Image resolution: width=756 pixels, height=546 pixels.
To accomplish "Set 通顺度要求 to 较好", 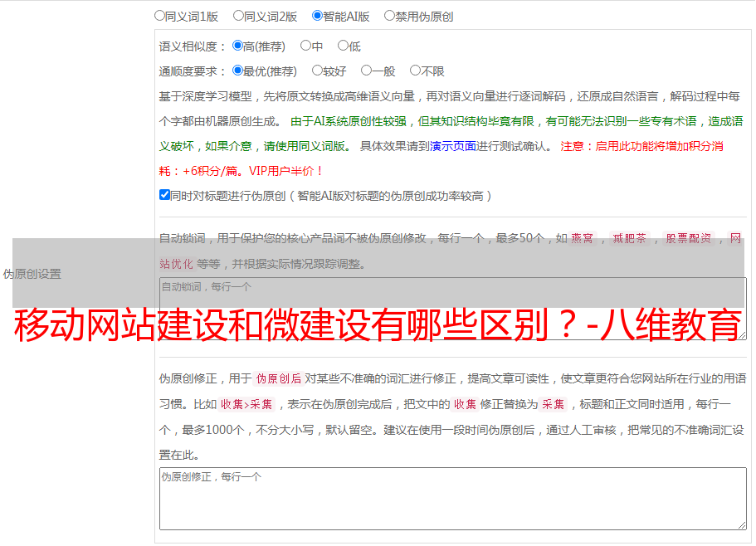I will [x=317, y=71].
